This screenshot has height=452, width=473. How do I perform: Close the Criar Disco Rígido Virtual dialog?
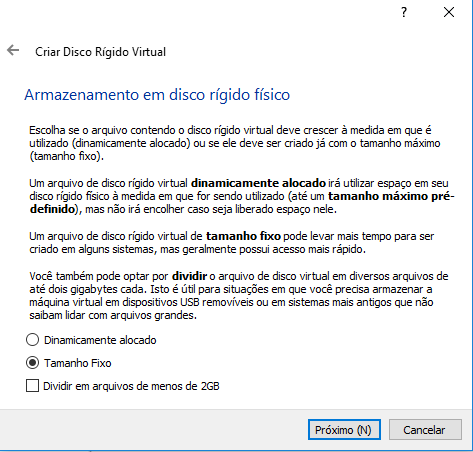pyautogui.click(x=449, y=12)
